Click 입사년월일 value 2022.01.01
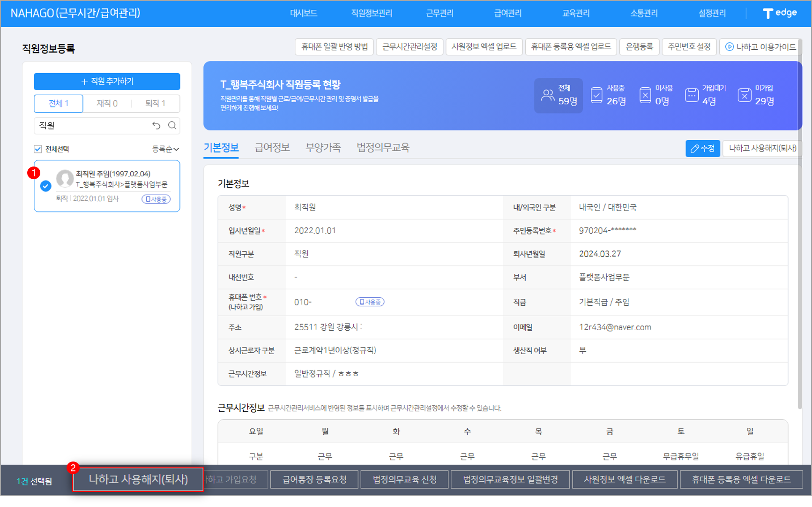Screen dimensions: 812x507 [x=315, y=230]
